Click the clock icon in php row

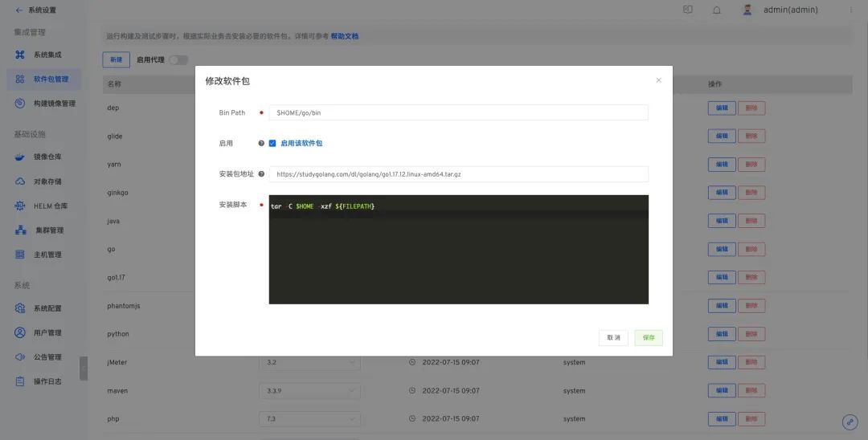(411, 419)
